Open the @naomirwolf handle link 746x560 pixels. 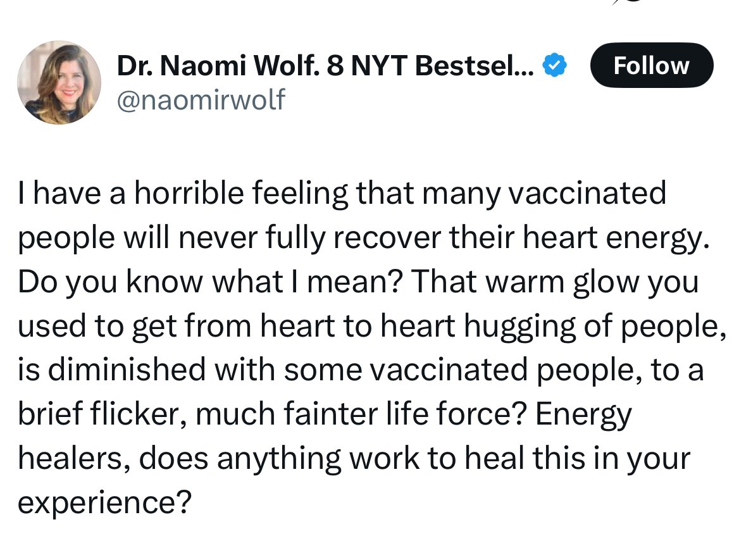(201, 100)
